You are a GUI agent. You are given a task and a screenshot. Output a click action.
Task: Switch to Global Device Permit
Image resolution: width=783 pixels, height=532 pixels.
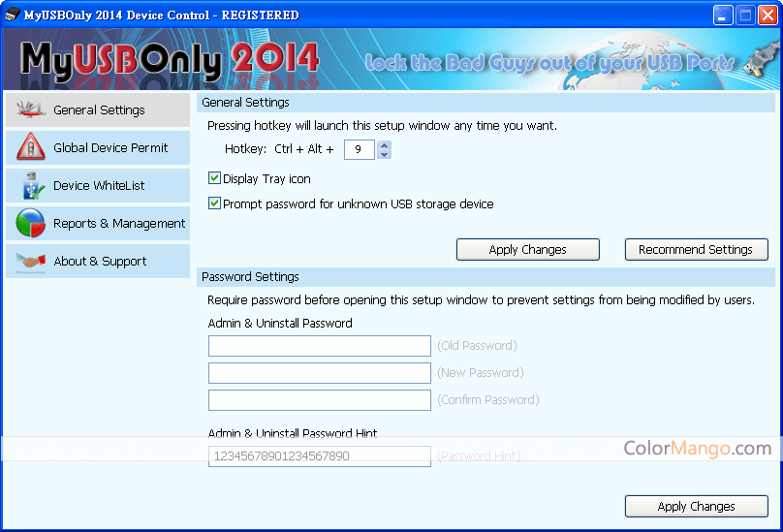[98, 148]
